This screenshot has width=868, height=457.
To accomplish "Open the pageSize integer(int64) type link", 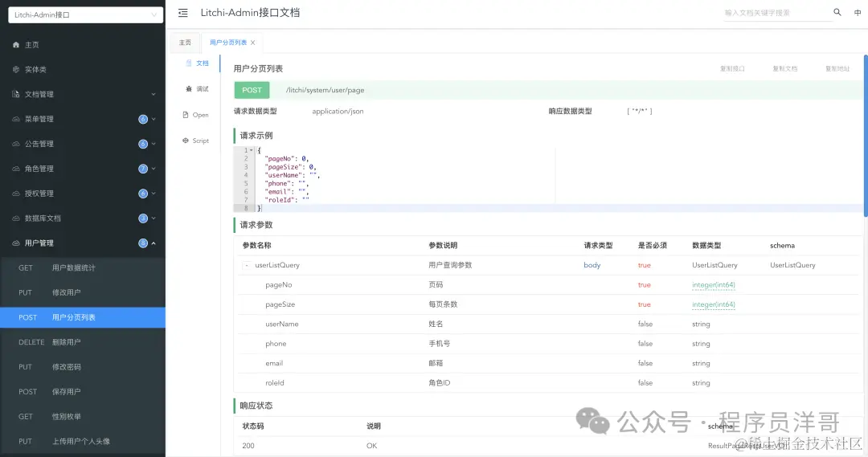I will point(714,305).
